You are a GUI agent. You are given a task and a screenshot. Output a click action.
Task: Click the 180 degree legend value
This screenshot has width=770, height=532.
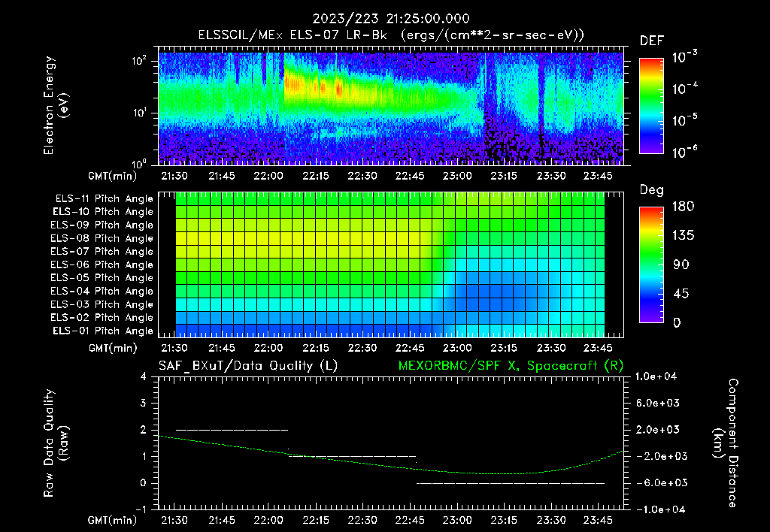(683, 207)
